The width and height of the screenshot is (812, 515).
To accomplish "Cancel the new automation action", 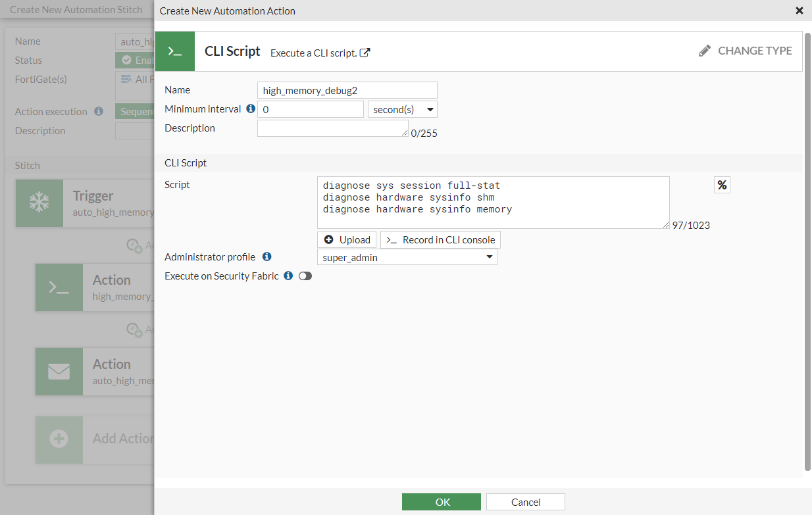I will tap(525, 501).
